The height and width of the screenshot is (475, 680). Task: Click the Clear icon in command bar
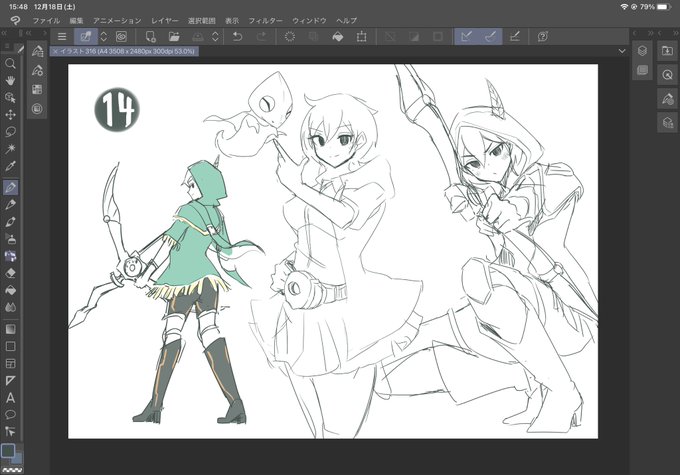coord(290,36)
